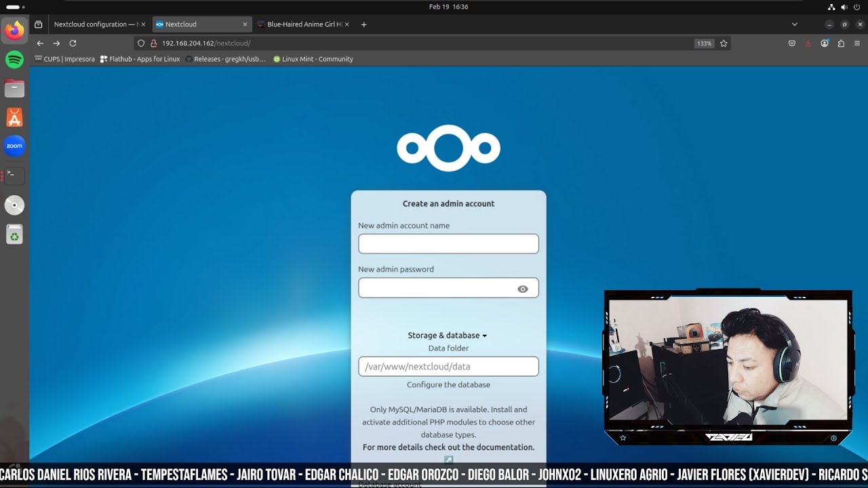Edit the Data folder path field
This screenshot has height=488, width=868.
448,367
